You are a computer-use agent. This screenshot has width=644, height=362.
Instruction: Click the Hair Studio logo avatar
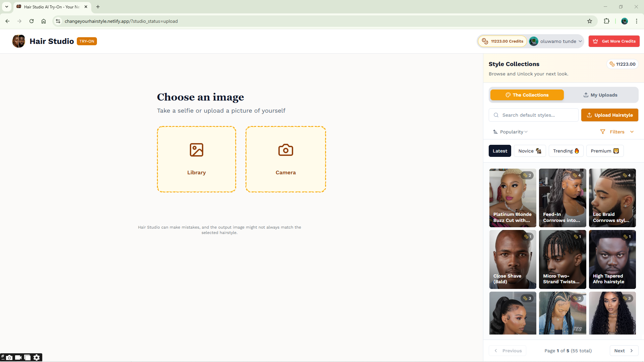point(19,41)
